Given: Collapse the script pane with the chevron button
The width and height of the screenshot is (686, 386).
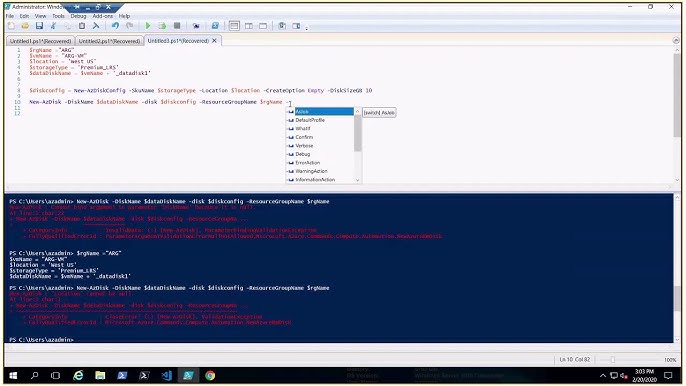Looking at the screenshot, I should coord(676,40).
